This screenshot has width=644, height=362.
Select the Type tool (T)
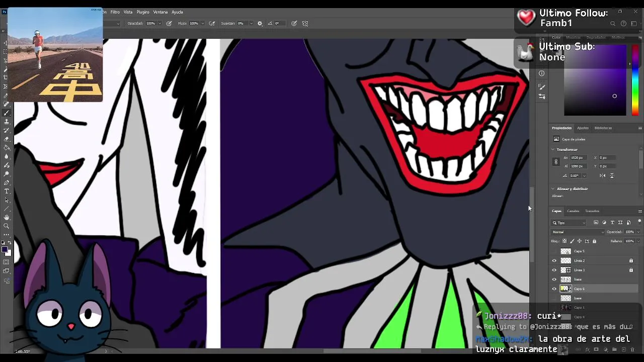[7, 191]
